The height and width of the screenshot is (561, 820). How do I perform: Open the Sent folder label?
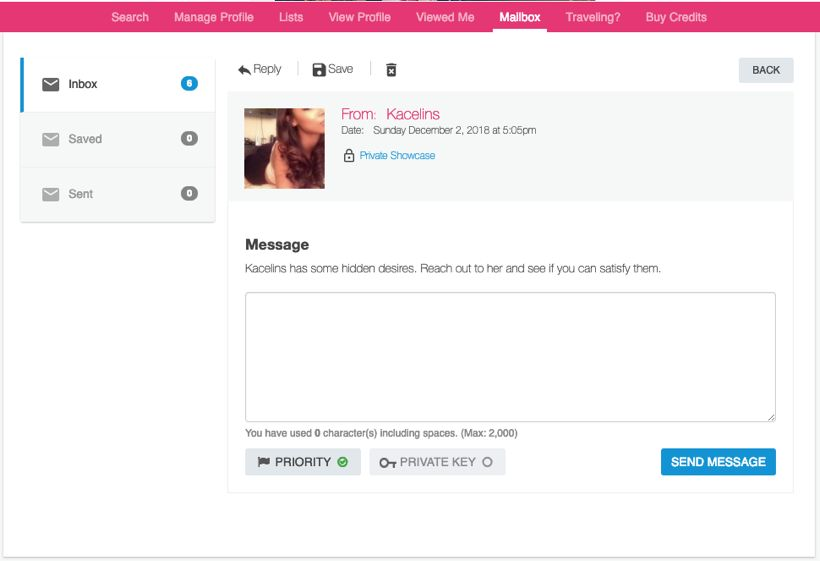pyautogui.click(x=81, y=194)
